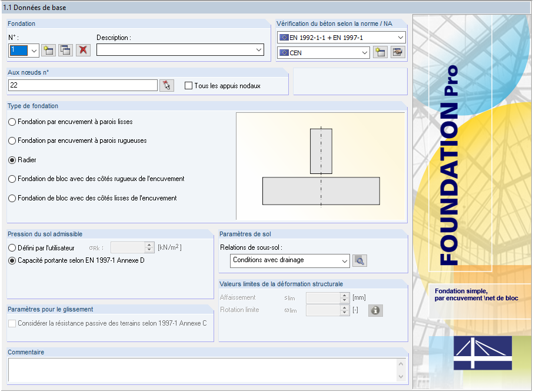The image size is (533, 392).
Task: Expand the Description combo box
Action: [259, 50]
